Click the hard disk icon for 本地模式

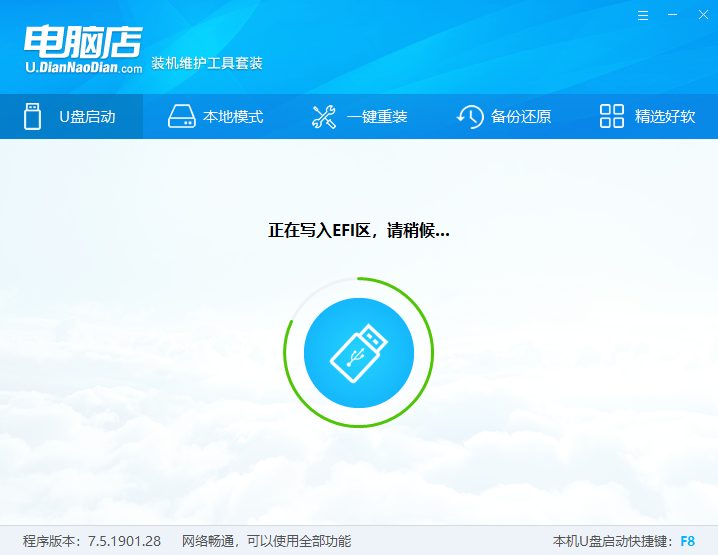pyautogui.click(x=180, y=116)
